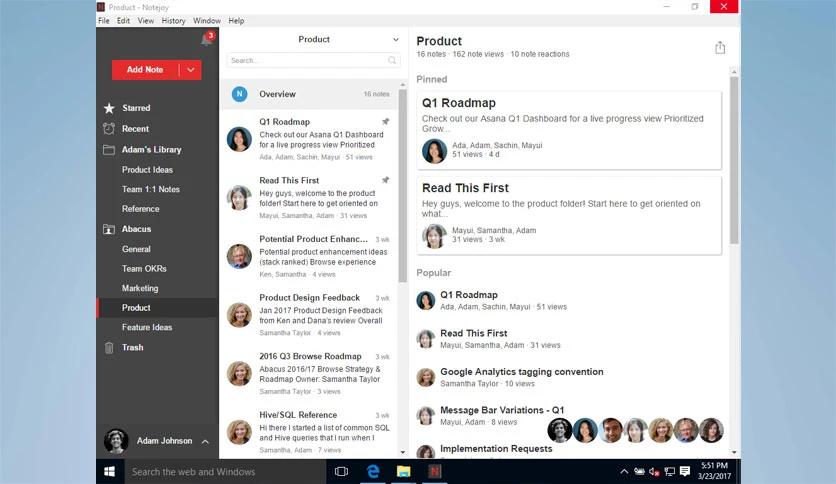
Task: Expand the Adam Johnson account menu
Action: (205, 441)
